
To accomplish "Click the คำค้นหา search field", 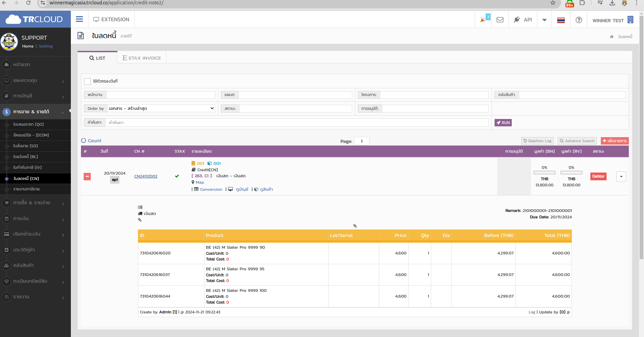I will [297, 122].
